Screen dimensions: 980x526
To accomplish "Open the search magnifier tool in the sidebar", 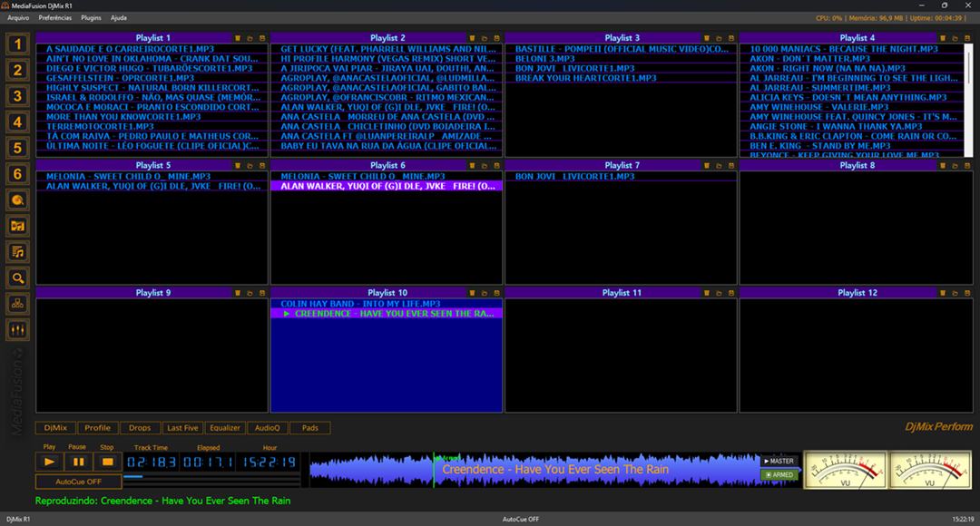I will tap(17, 278).
